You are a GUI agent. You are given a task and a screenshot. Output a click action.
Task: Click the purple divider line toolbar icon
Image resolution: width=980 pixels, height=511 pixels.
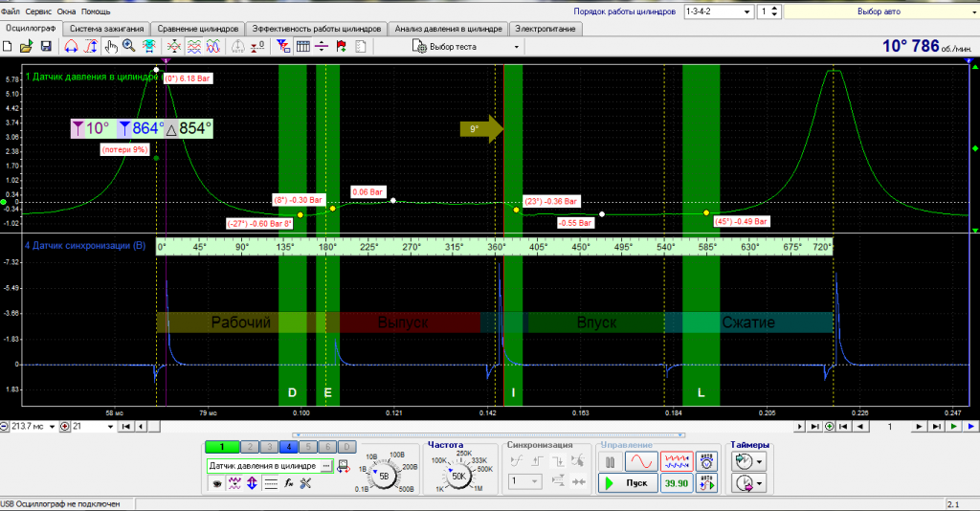[322, 46]
